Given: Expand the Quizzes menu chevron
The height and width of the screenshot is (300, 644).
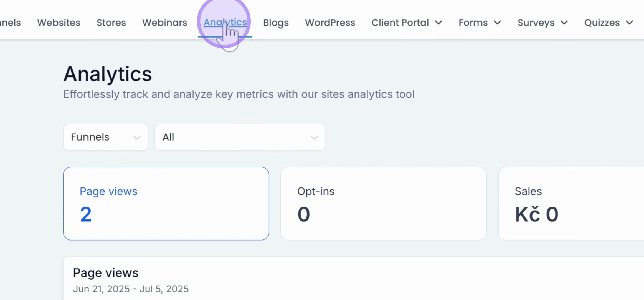Looking at the screenshot, I should tap(630, 22).
